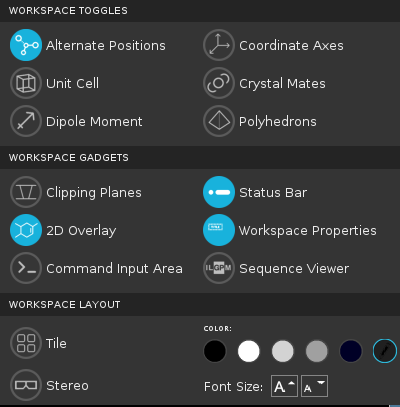The image size is (400, 407).
Task: Enable the Dipole Moment arrow icon
Action: [26, 121]
